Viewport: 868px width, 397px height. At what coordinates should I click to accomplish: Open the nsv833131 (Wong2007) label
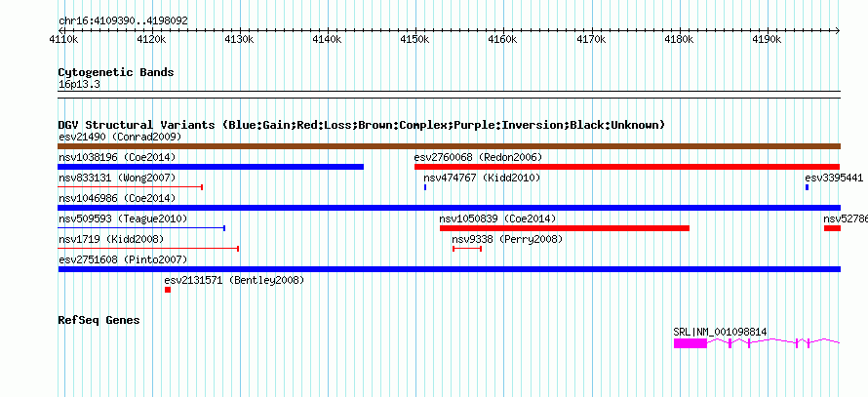(117, 178)
